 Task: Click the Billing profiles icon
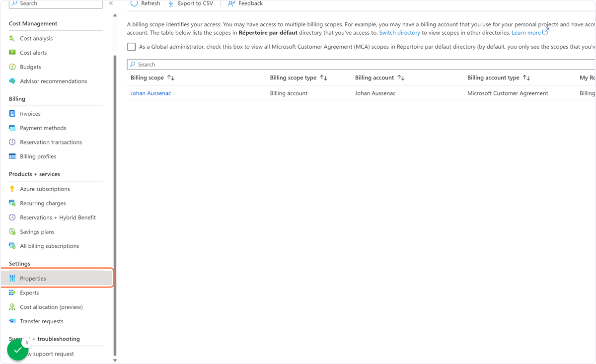pyautogui.click(x=12, y=156)
